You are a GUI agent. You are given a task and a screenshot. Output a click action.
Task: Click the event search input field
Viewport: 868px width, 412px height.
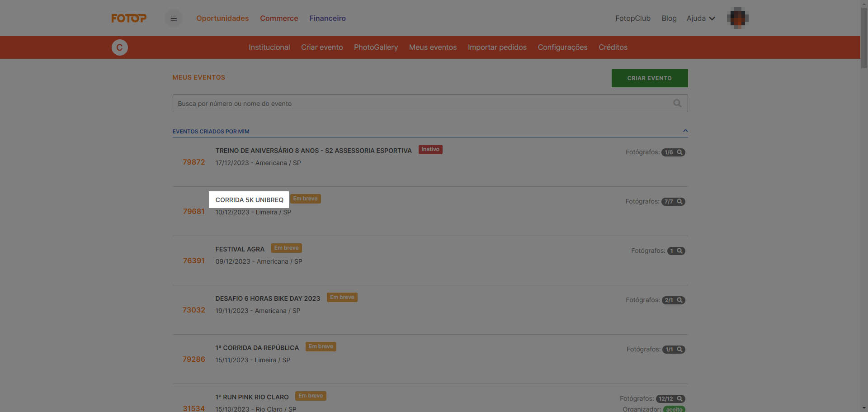pos(420,104)
